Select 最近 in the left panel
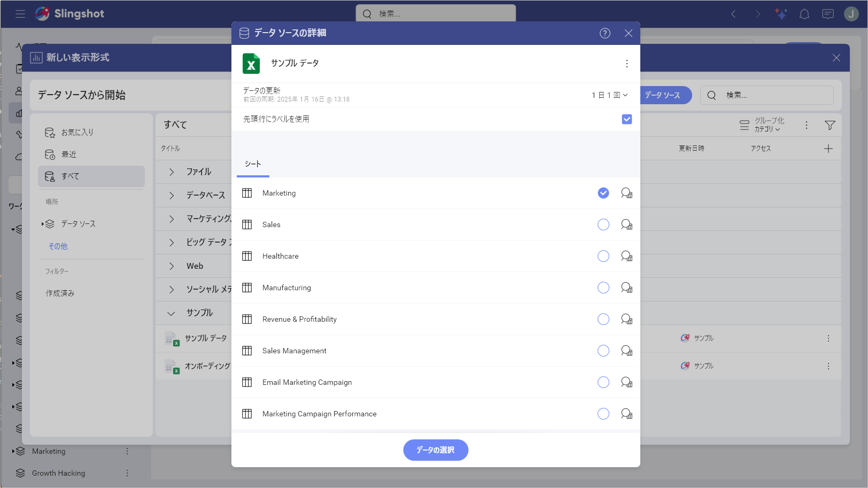 click(91, 154)
